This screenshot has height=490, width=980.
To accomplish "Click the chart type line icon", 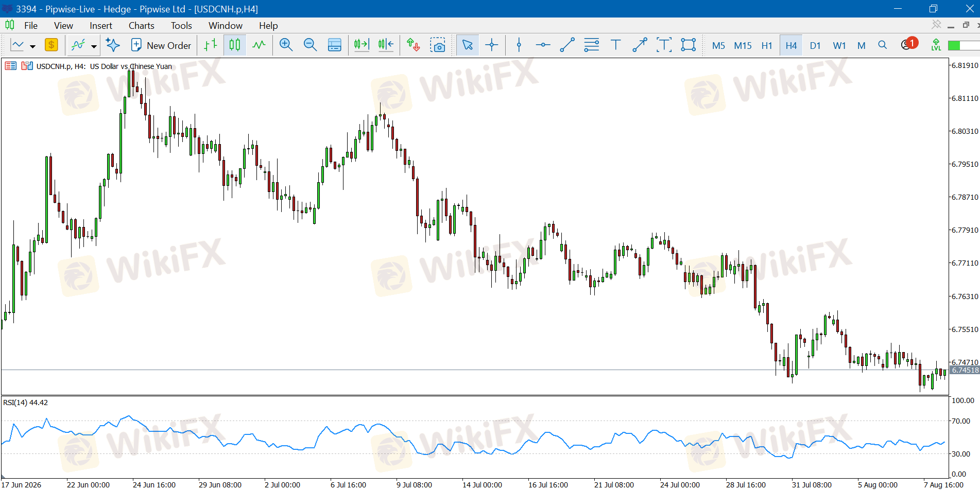I will 18,45.
